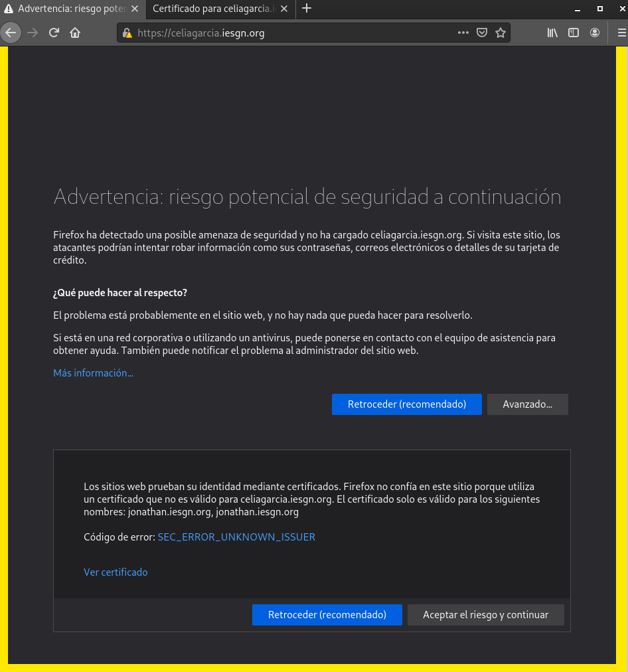Image resolution: width=628 pixels, height=672 pixels.
Task: Click the insecure connection lock icon
Action: tap(127, 33)
